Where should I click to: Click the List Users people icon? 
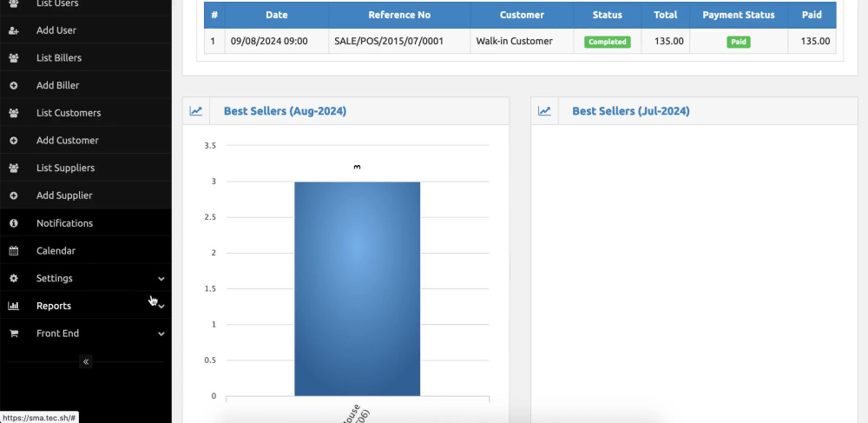click(14, 3)
